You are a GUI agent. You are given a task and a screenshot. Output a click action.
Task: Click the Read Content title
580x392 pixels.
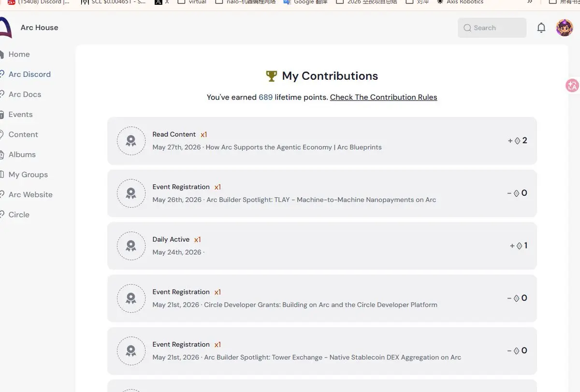tap(174, 134)
